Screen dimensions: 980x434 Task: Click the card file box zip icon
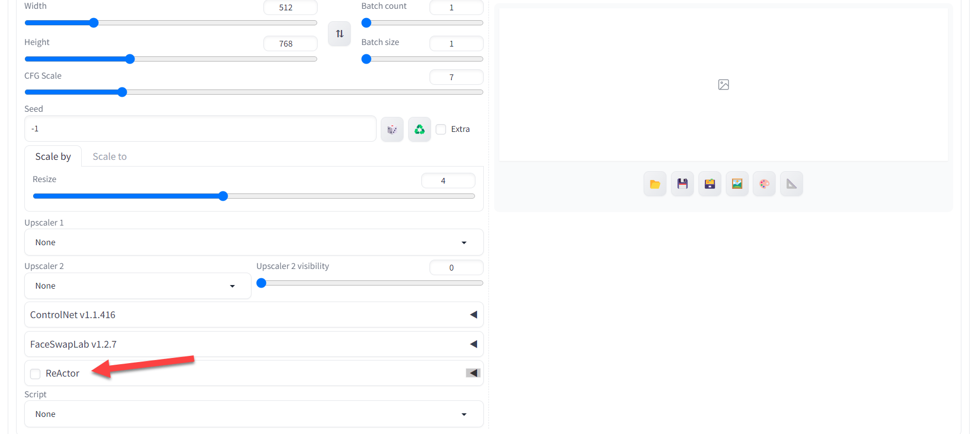coord(709,184)
